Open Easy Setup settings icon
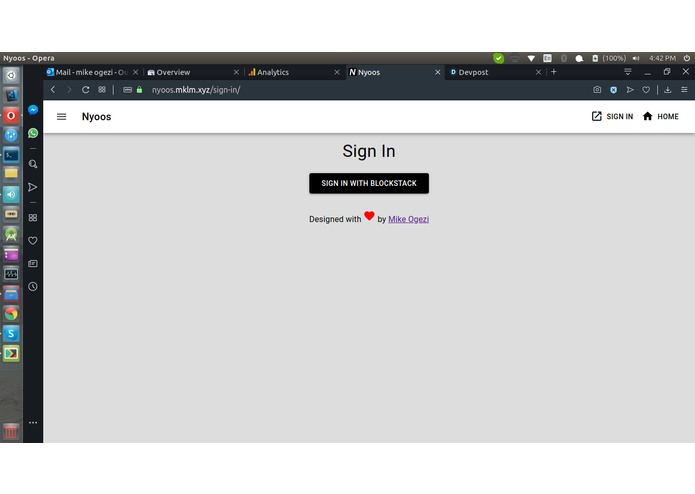695x494 pixels. tap(684, 90)
